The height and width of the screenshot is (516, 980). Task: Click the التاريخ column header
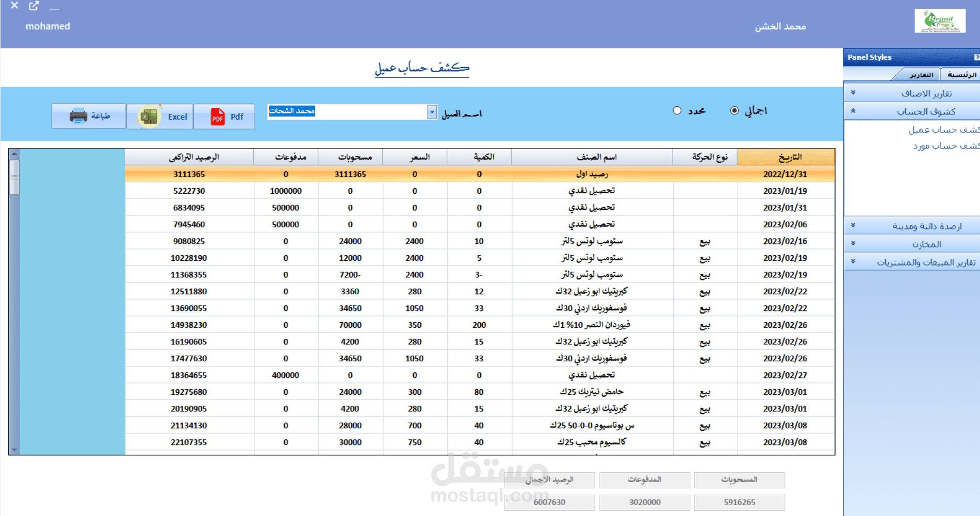(x=786, y=157)
